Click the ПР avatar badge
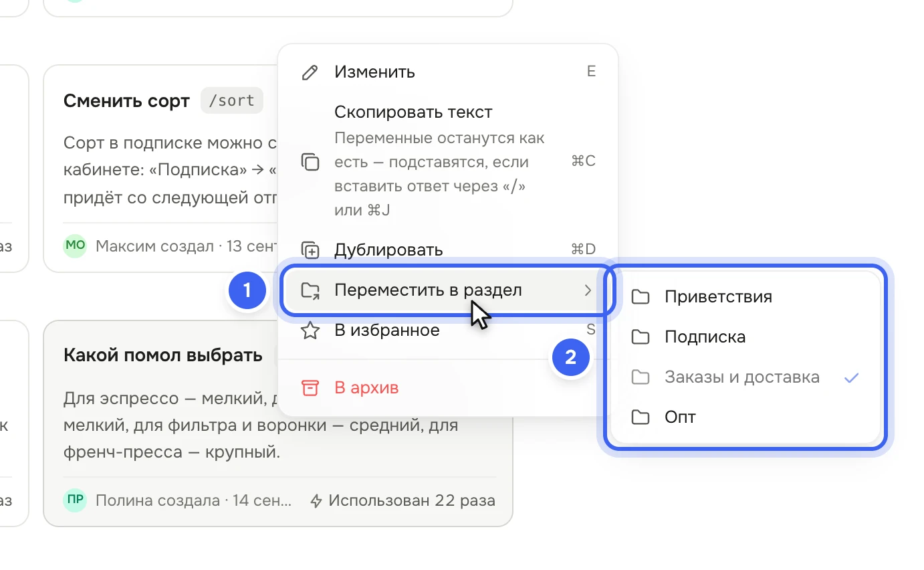Viewport: 924px width, 570px height. pyautogui.click(x=75, y=500)
